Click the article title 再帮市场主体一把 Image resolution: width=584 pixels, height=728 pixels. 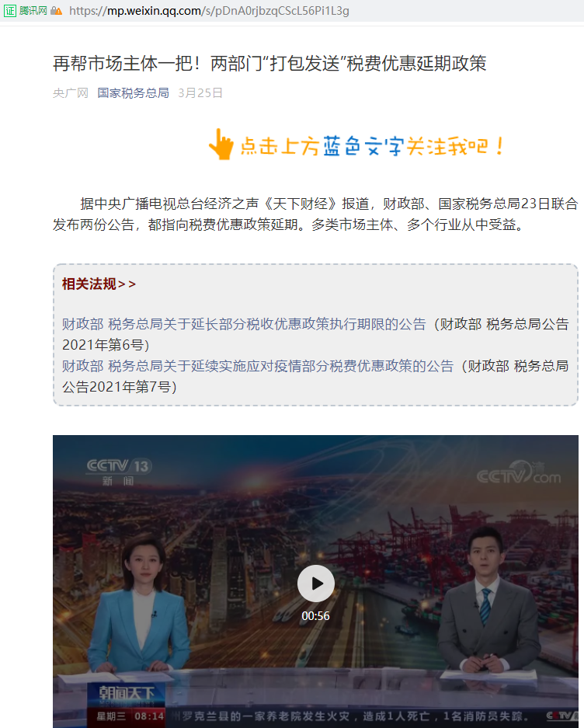[x=269, y=64]
